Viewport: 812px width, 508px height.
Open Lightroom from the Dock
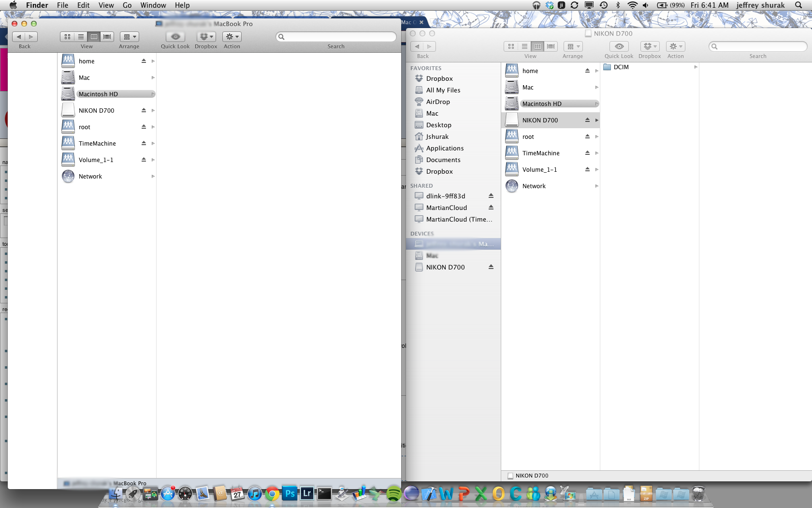pyautogui.click(x=307, y=493)
